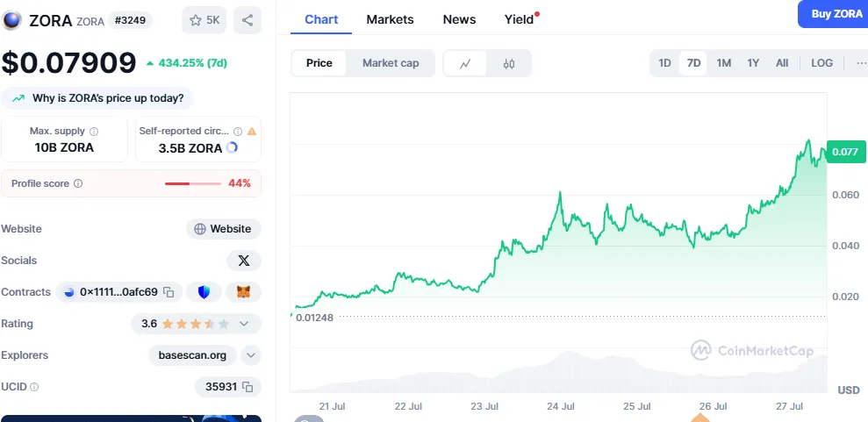Image resolution: width=868 pixels, height=422 pixels.
Task: Select the 1M time range
Action: 724,63
